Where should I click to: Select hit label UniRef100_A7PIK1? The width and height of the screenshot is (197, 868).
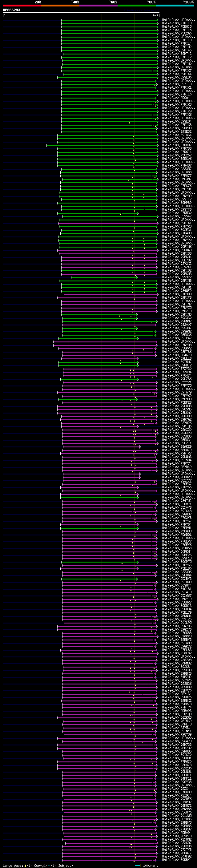pos(177,88)
